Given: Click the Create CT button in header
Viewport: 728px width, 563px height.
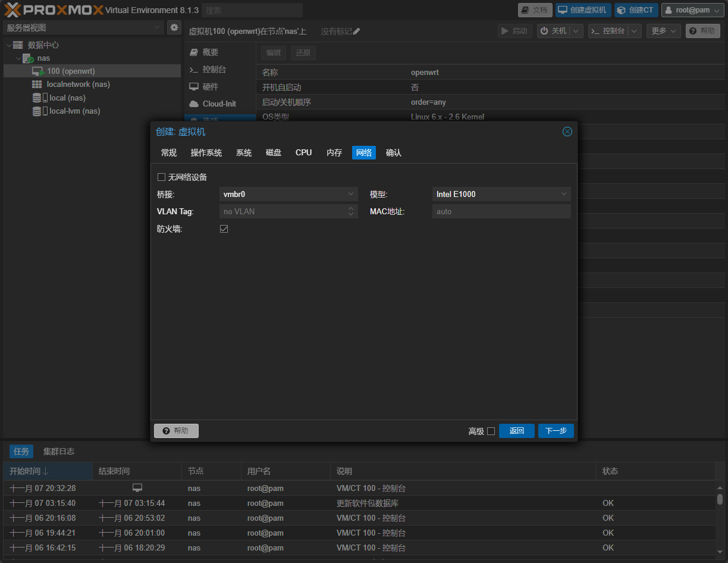Looking at the screenshot, I should (x=636, y=10).
